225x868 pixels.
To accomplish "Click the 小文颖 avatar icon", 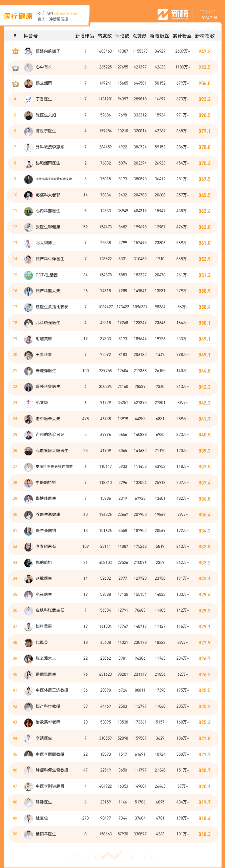I will pyautogui.click(x=28, y=403).
